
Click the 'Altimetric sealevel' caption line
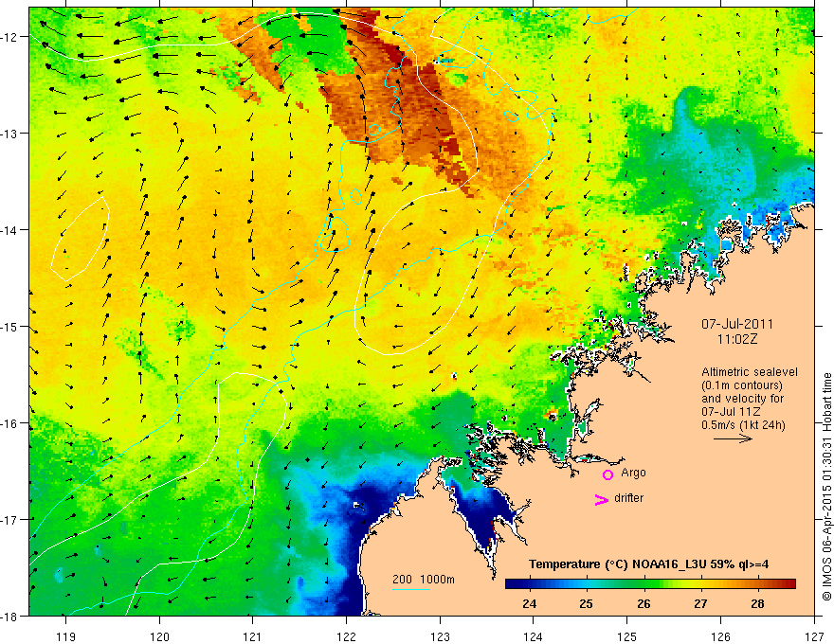(750, 372)
